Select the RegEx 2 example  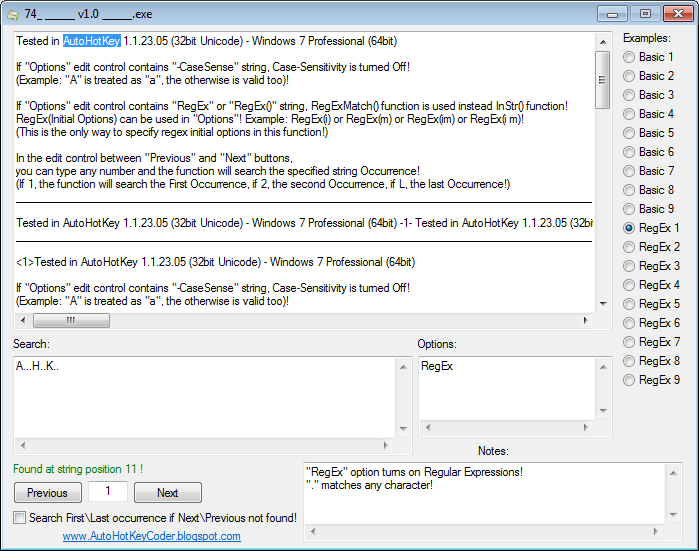[x=651, y=247]
